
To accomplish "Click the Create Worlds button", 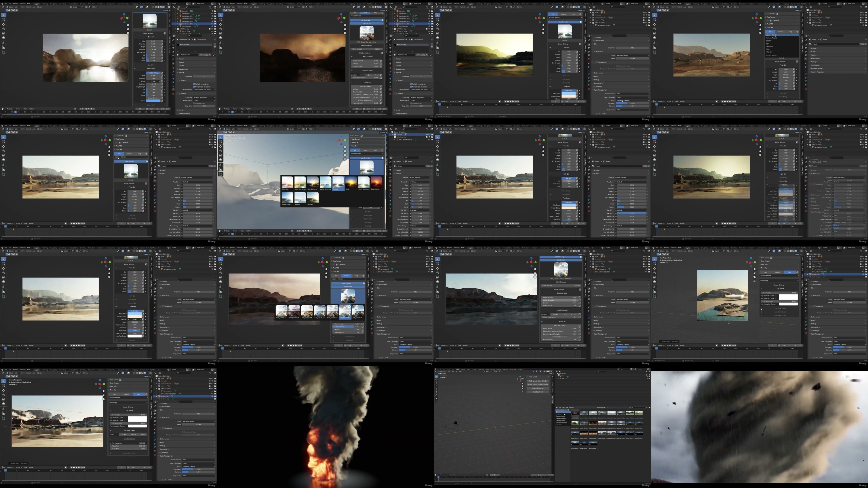I will (x=538, y=392).
